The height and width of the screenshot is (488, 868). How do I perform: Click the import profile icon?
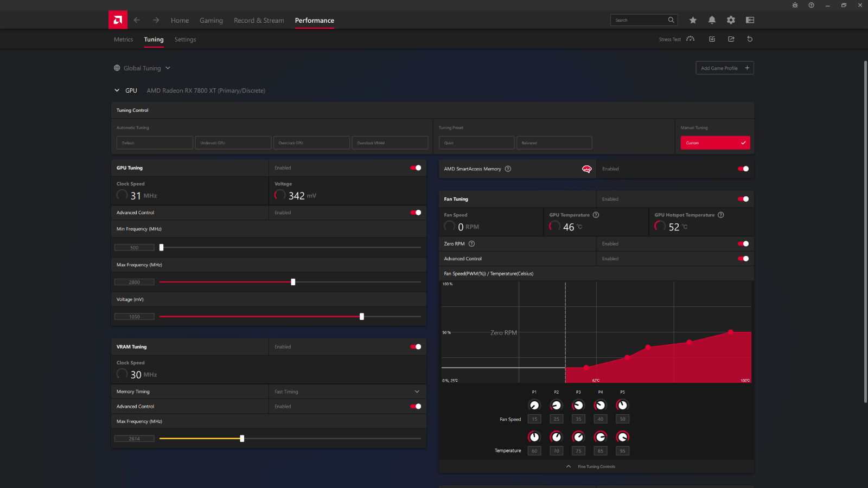click(x=712, y=39)
